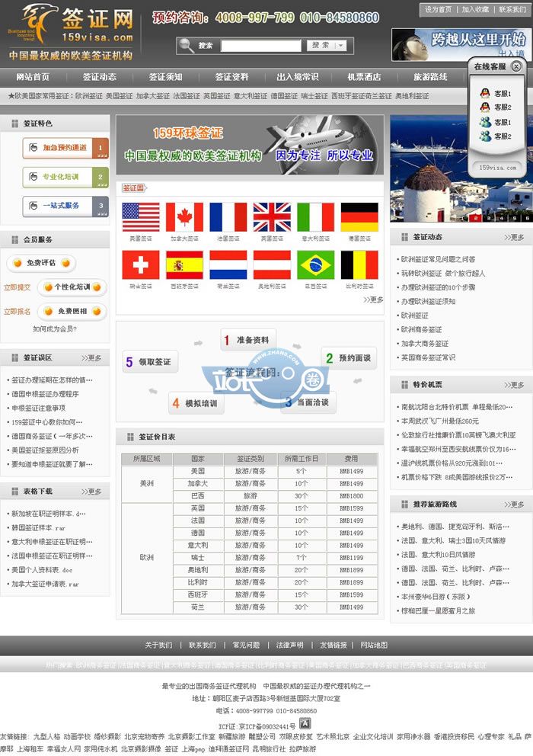Click the icon on 一站式服务 button
The height and width of the screenshot is (756, 533).
point(34,206)
